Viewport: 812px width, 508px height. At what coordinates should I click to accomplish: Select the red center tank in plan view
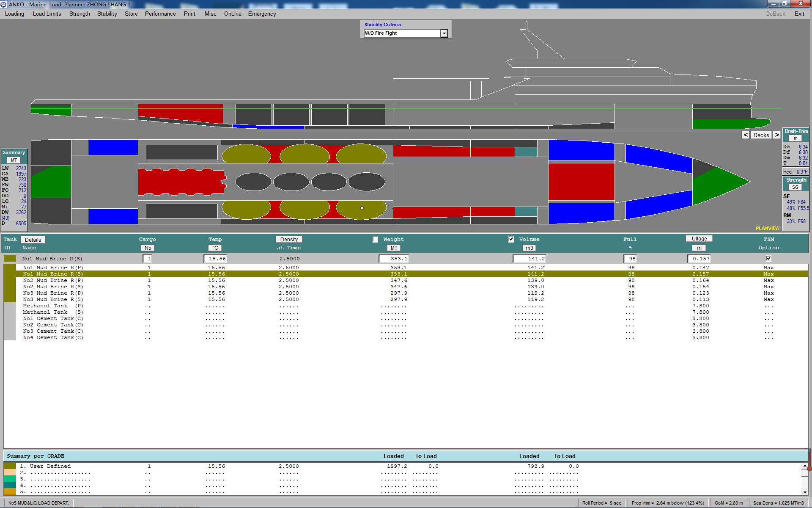click(581, 182)
